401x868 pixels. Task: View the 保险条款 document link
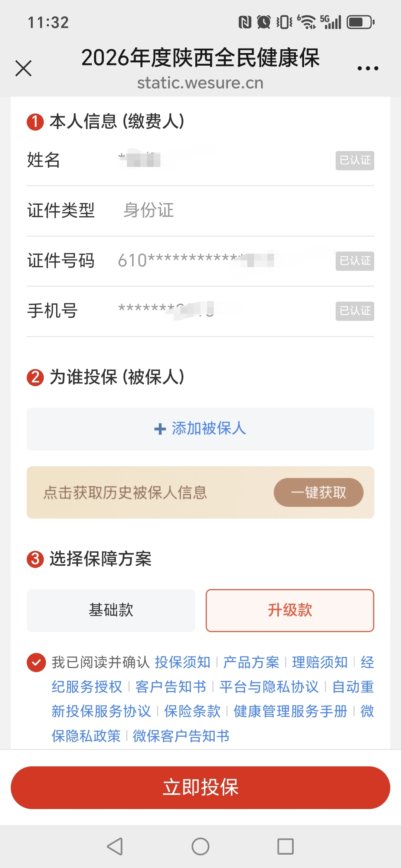192,711
